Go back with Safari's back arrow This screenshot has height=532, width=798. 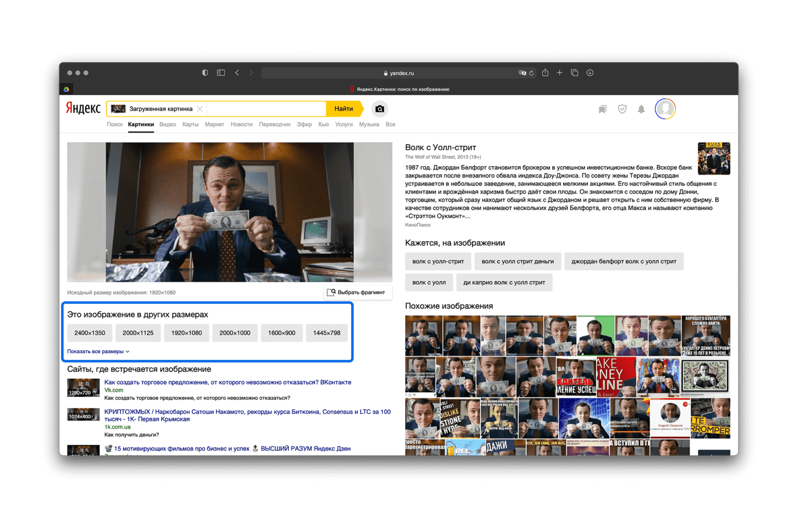tap(237, 73)
